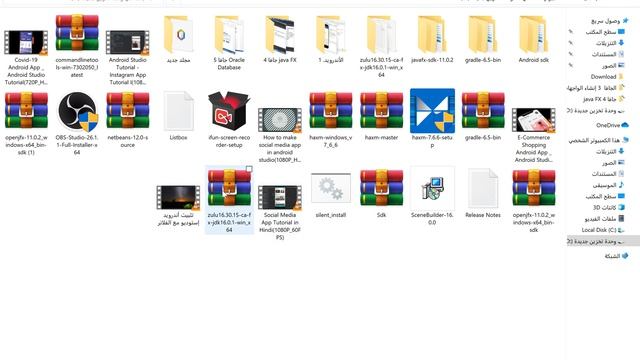Image resolution: width=640 pixels, height=360 pixels.
Task: Open 3D Objects (كائنات 3D) in sidebar
Action: pos(608,208)
